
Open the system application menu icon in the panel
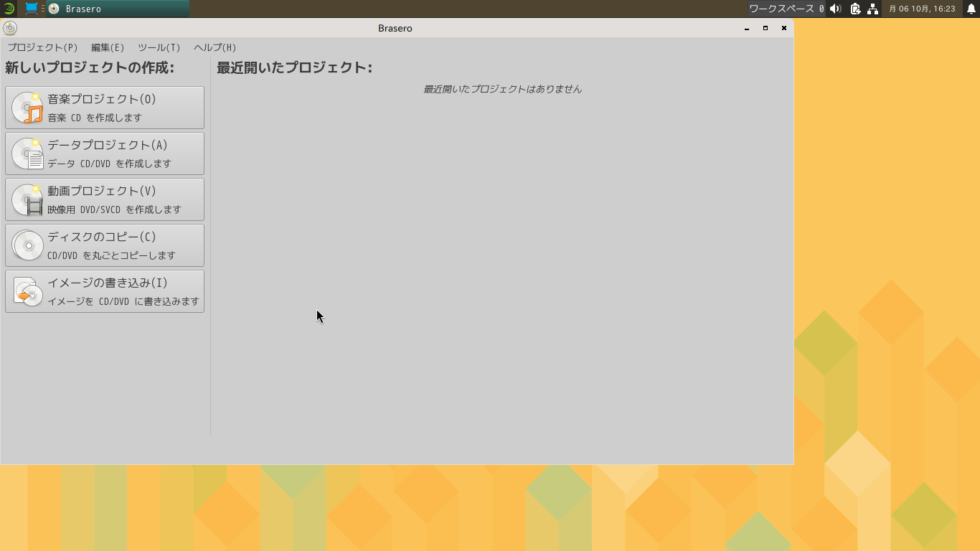pyautogui.click(x=9, y=9)
